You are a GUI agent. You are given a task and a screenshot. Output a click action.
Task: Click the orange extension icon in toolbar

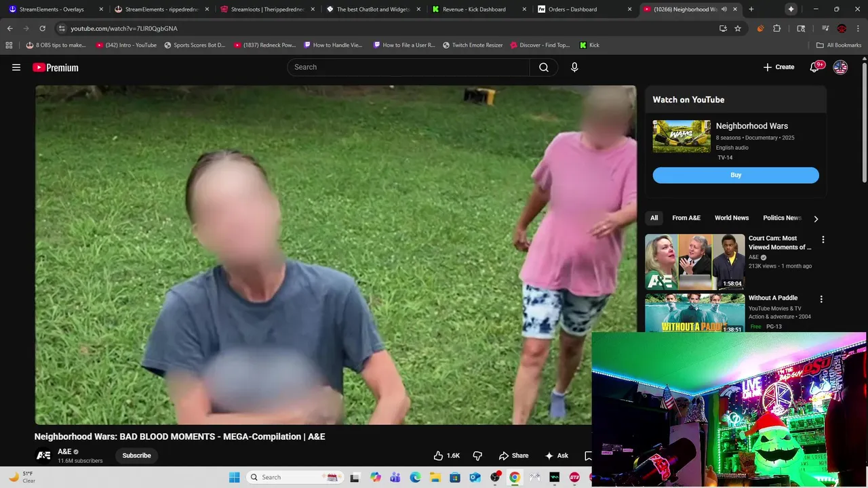tap(760, 28)
